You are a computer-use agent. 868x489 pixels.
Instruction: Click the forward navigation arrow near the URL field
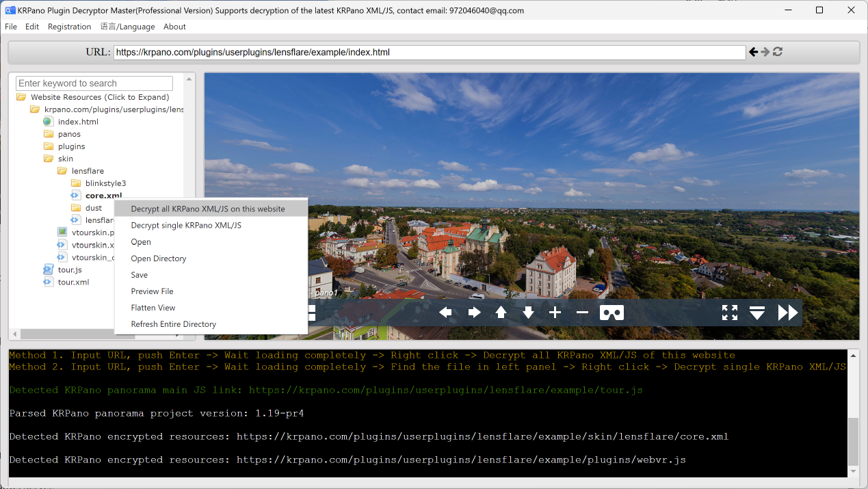click(765, 51)
